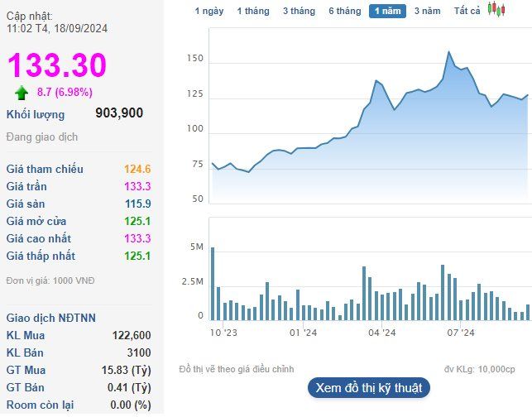Switch chart to candlestick view icon
Screen dimensions: 532x417
click(x=496, y=9)
